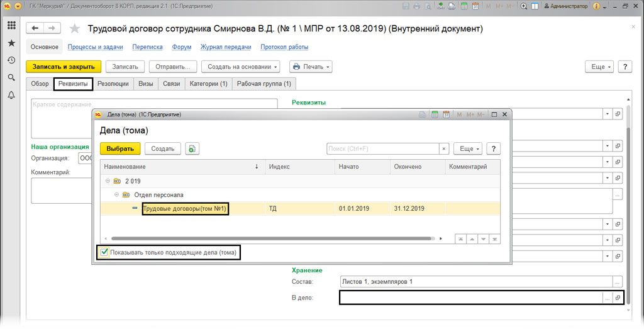Open the 'Категории (1)' tab

(208, 84)
